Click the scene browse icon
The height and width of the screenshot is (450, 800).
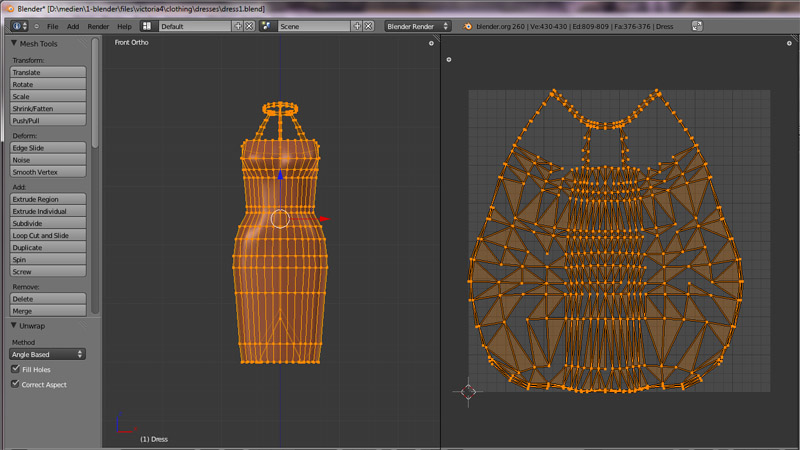[268, 26]
